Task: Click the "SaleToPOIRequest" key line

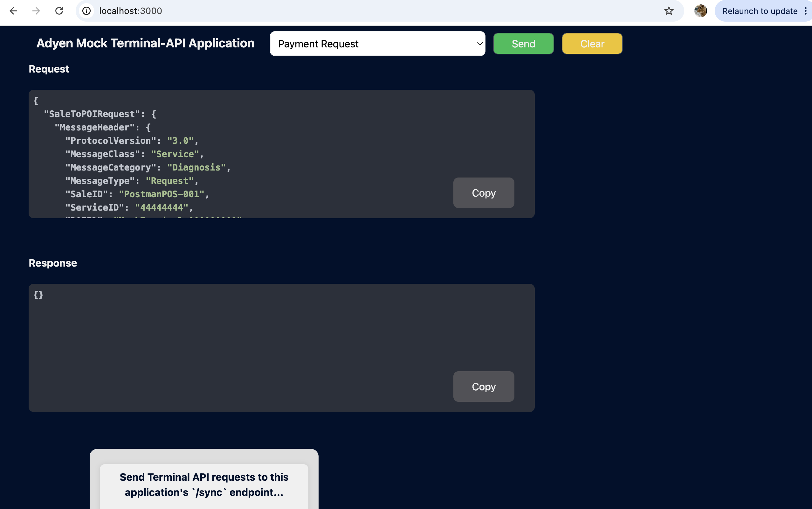Action: click(x=100, y=114)
